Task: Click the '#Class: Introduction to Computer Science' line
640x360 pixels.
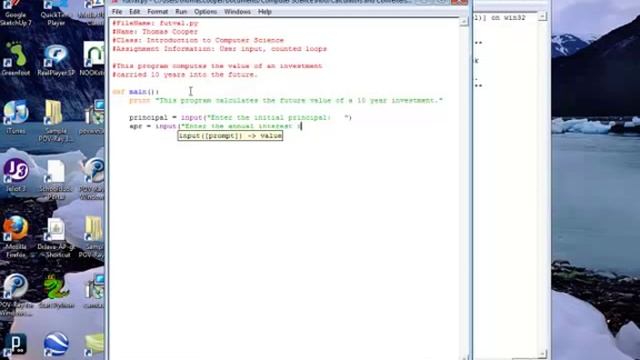Action: point(198,40)
